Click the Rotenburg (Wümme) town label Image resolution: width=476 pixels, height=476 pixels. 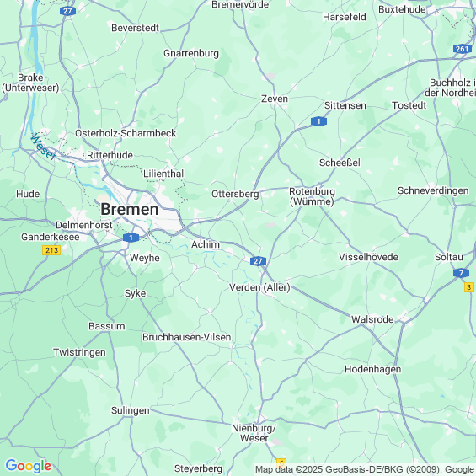[x=312, y=196]
